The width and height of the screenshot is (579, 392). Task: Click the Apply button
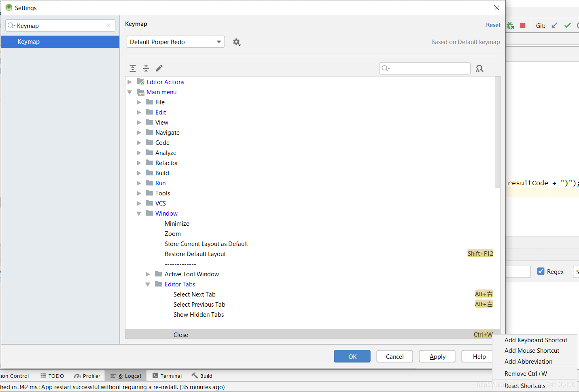(437, 356)
